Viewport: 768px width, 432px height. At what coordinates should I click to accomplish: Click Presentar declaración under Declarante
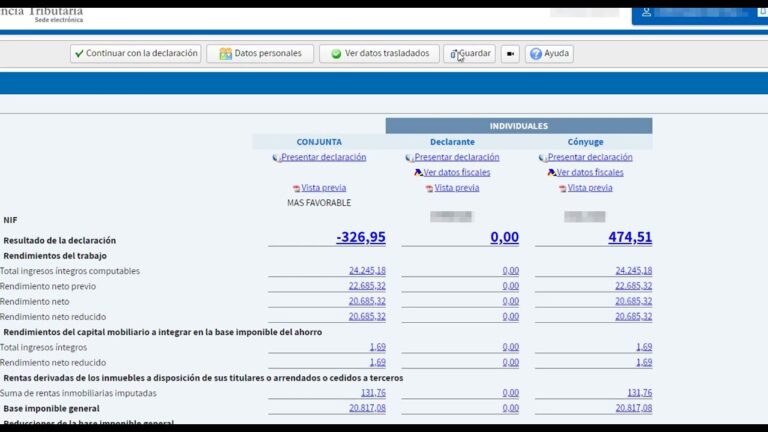[456, 157]
